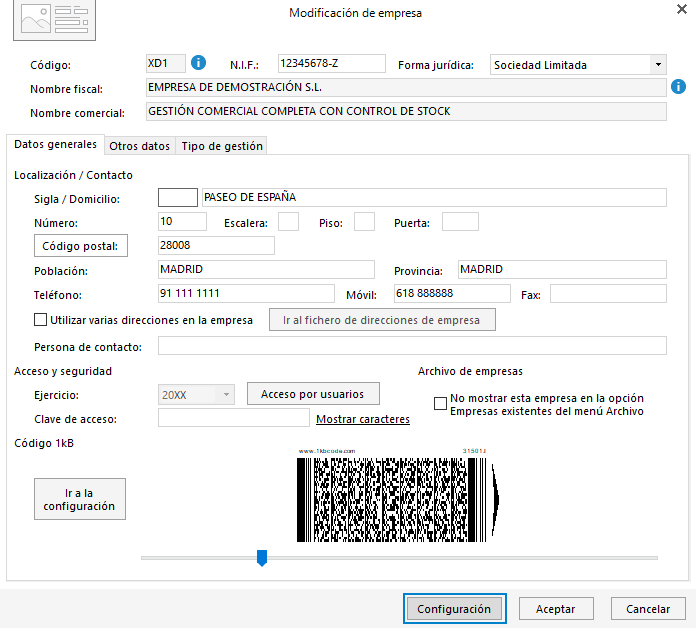Open the Forma jurídica dropdown
This screenshot has width=696, height=628.
tap(658, 65)
